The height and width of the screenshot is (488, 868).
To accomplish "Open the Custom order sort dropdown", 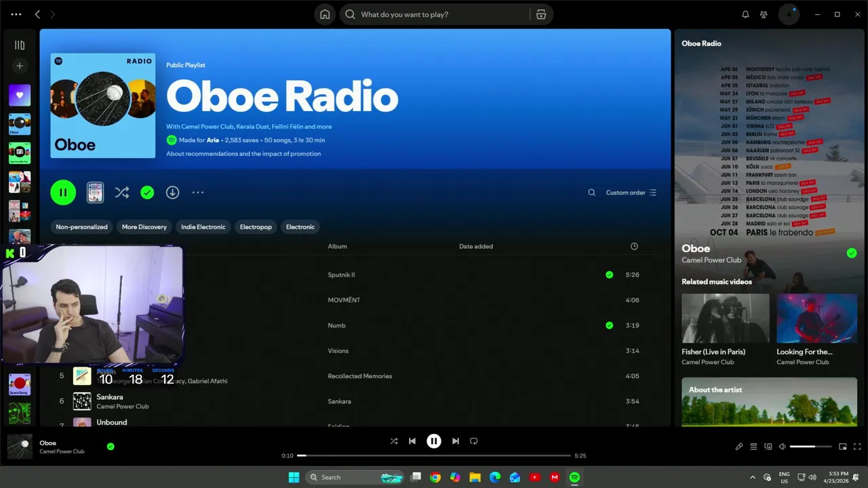I will point(631,192).
